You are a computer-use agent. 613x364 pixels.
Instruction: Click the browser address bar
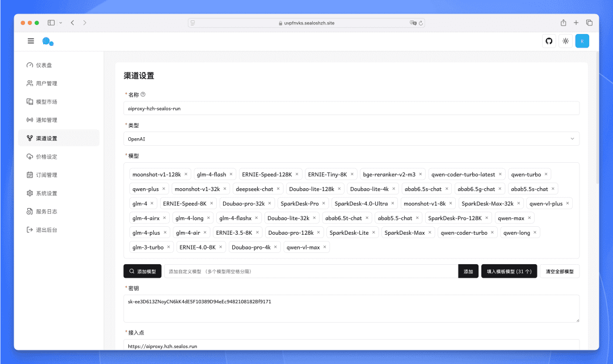[x=306, y=23]
